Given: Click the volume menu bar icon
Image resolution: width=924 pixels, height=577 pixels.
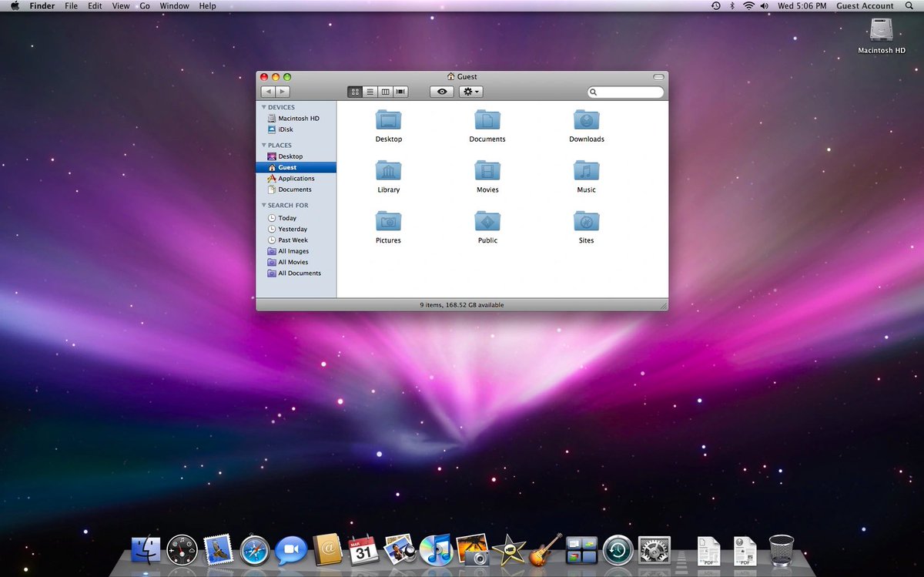Looking at the screenshot, I should click(765, 6).
